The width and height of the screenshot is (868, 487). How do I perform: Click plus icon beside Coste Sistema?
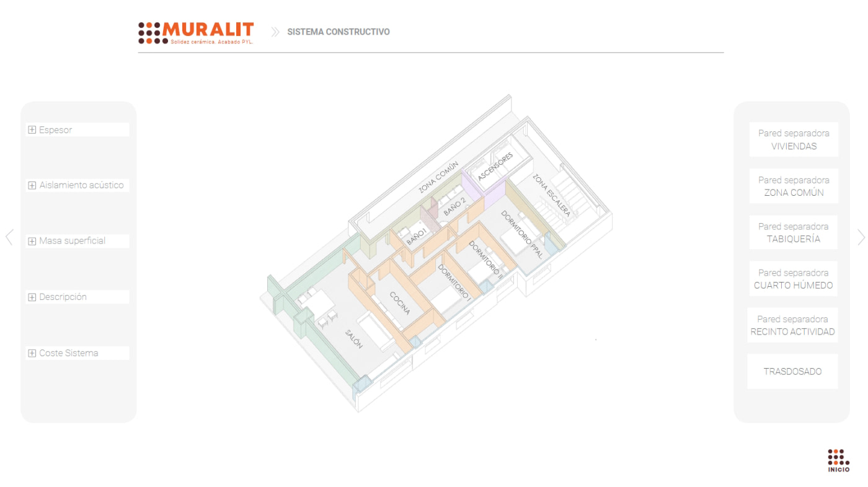click(x=32, y=353)
